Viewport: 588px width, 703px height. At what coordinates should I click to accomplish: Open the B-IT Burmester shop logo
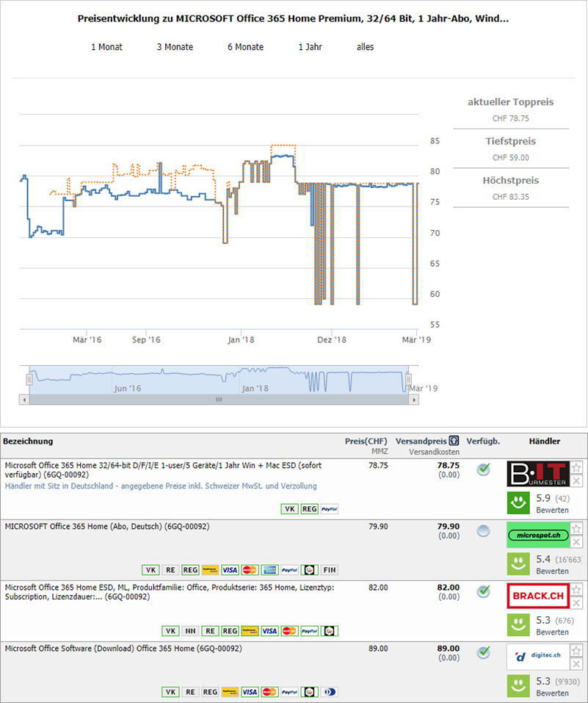click(538, 474)
